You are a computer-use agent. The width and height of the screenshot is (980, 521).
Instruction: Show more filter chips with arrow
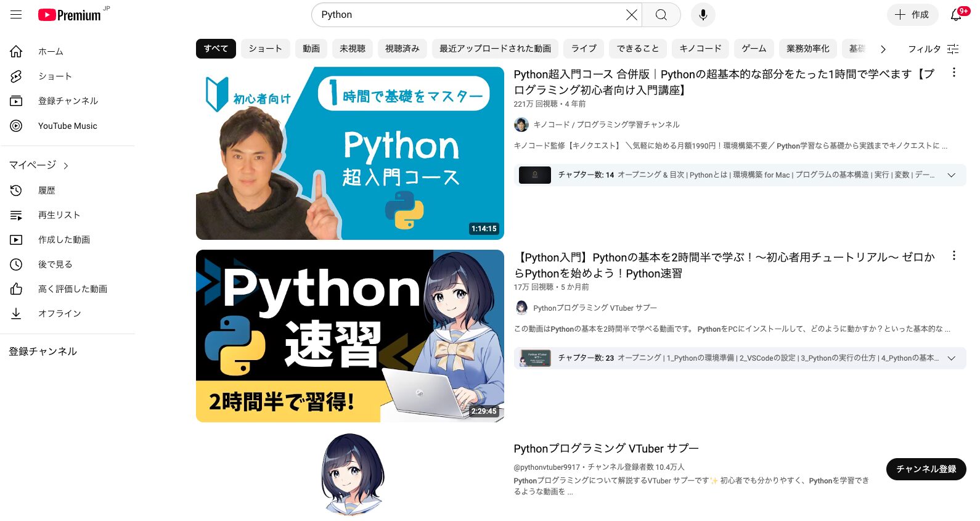point(883,49)
